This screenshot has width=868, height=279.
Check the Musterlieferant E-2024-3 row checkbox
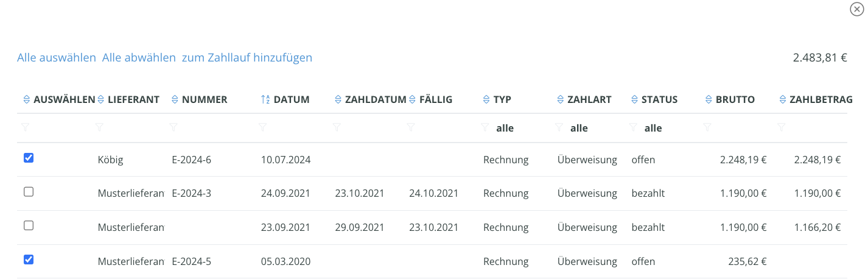tap(28, 192)
